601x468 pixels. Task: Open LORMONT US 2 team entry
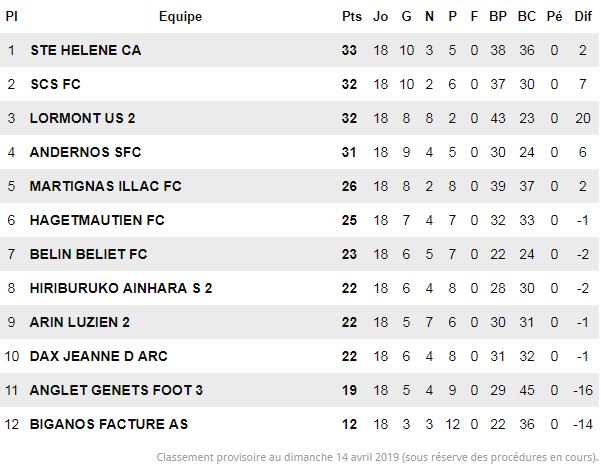pos(82,118)
